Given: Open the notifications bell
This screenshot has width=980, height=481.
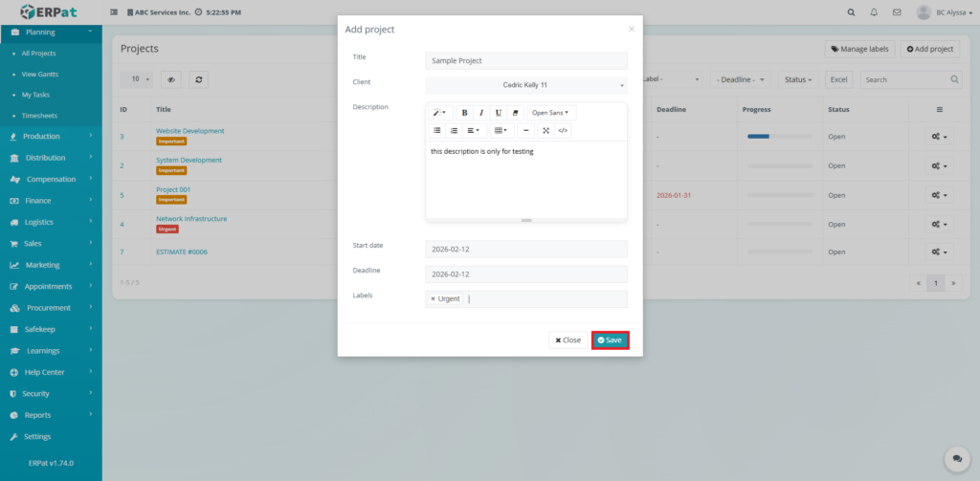Looking at the screenshot, I should pos(874,11).
